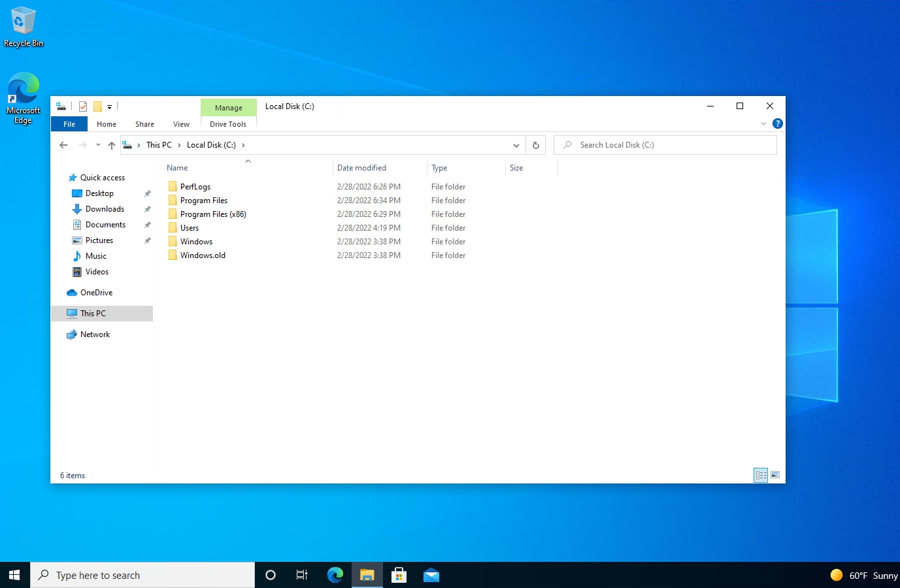Select Downloads in the sidebar
The height and width of the screenshot is (588, 900).
pos(104,208)
